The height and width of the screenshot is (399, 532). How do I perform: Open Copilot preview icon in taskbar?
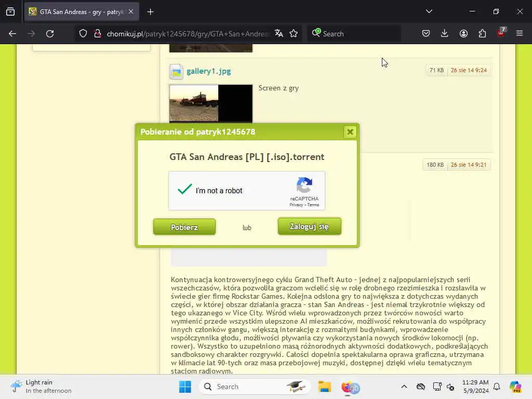(x=515, y=387)
